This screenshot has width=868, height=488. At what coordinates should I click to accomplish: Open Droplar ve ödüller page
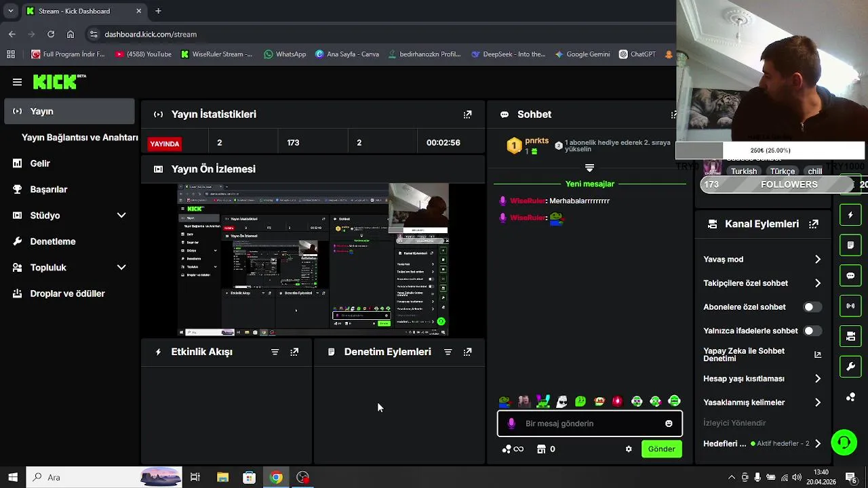pyautogui.click(x=70, y=293)
